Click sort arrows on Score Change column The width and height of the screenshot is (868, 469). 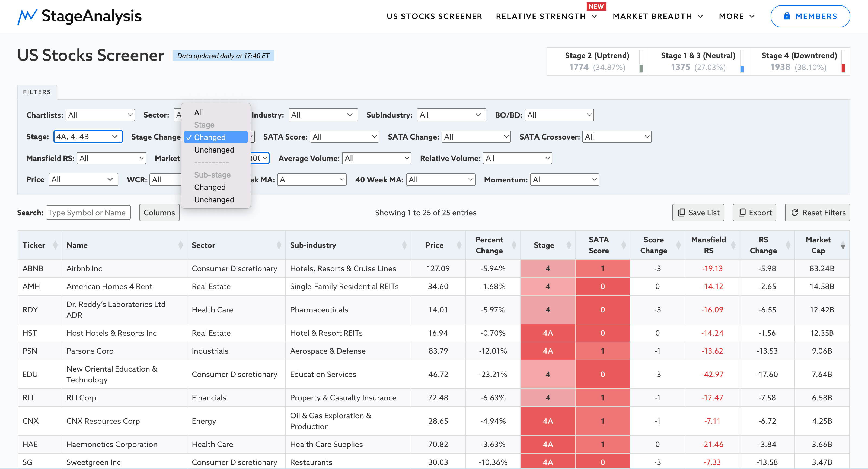[x=679, y=245]
